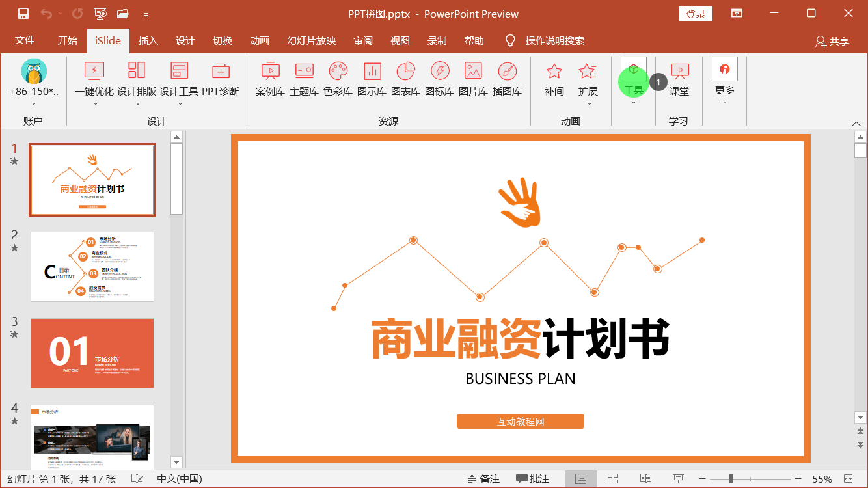The width and height of the screenshot is (868, 488).
Task: Run PPT诊断 diagnosis tool
Action: [x=221, y=78]
